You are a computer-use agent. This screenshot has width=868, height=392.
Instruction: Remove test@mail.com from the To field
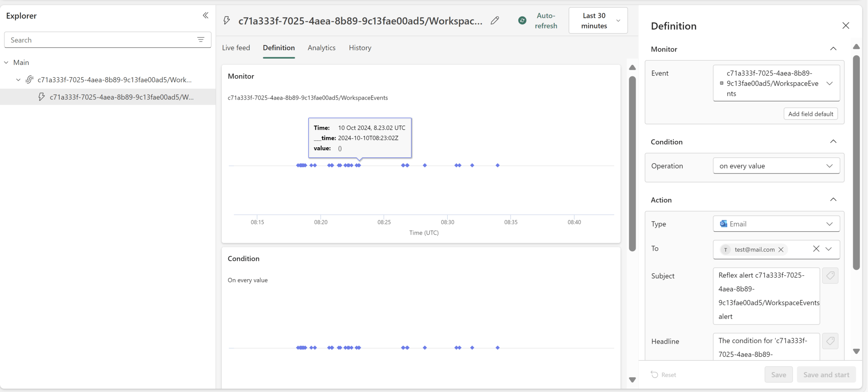tap(781, 249)
